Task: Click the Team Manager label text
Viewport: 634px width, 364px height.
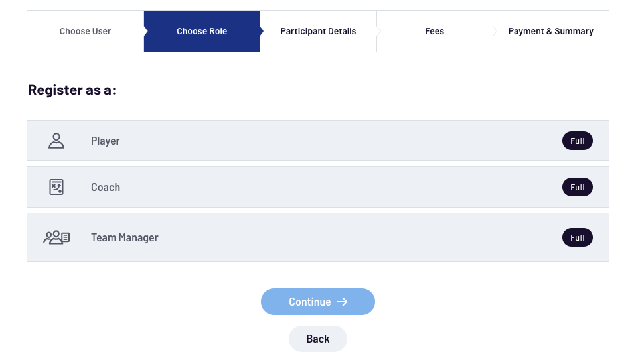Action: click(x=125, y=237)
